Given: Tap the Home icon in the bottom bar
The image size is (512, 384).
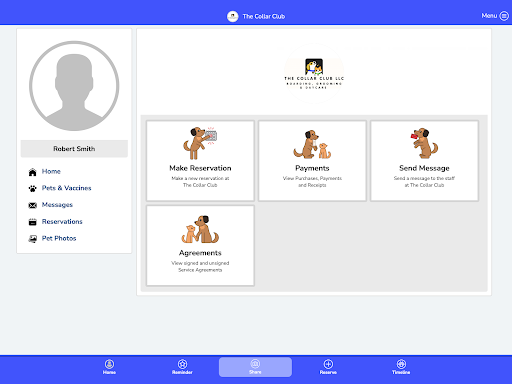Looking at the screenshot, I should pos(109,364).
